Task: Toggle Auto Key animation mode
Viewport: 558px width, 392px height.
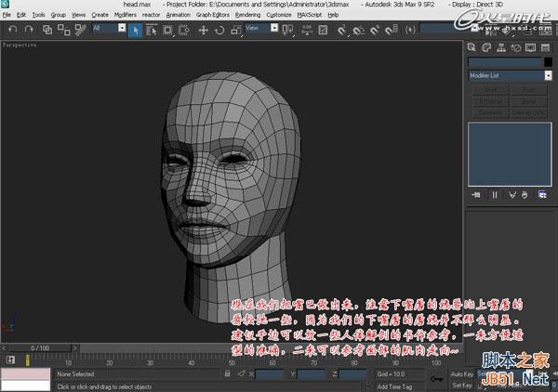Action: pos(462,373)
